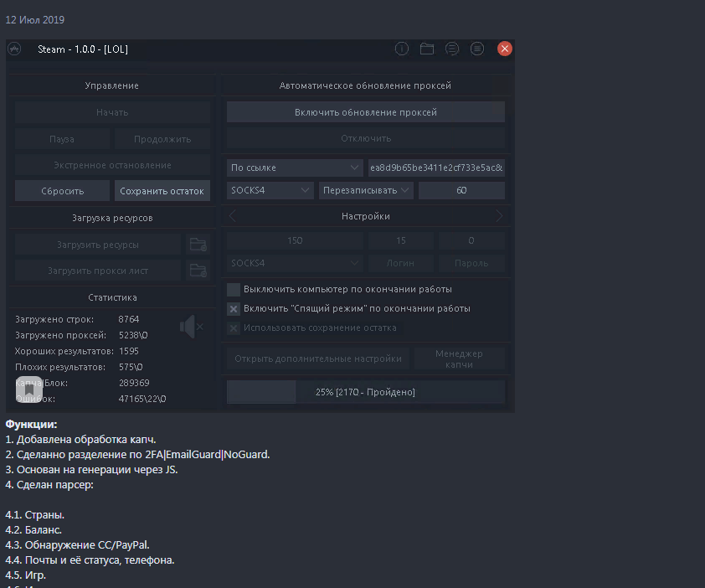Click the bookmark icon over the statistics
Screen dimensions: 705x588
click(x=28, y=389)
